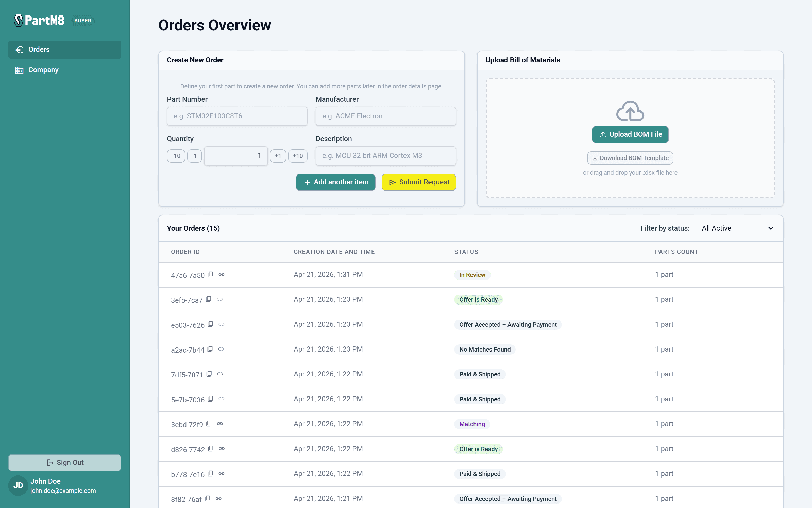Click the BUYER role badge

[x=82, y=21]
